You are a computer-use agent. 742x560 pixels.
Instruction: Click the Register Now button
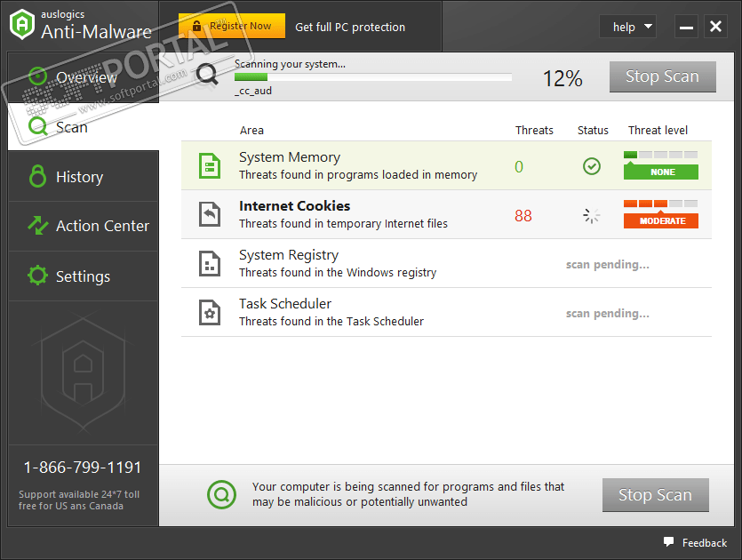(232, 26)
